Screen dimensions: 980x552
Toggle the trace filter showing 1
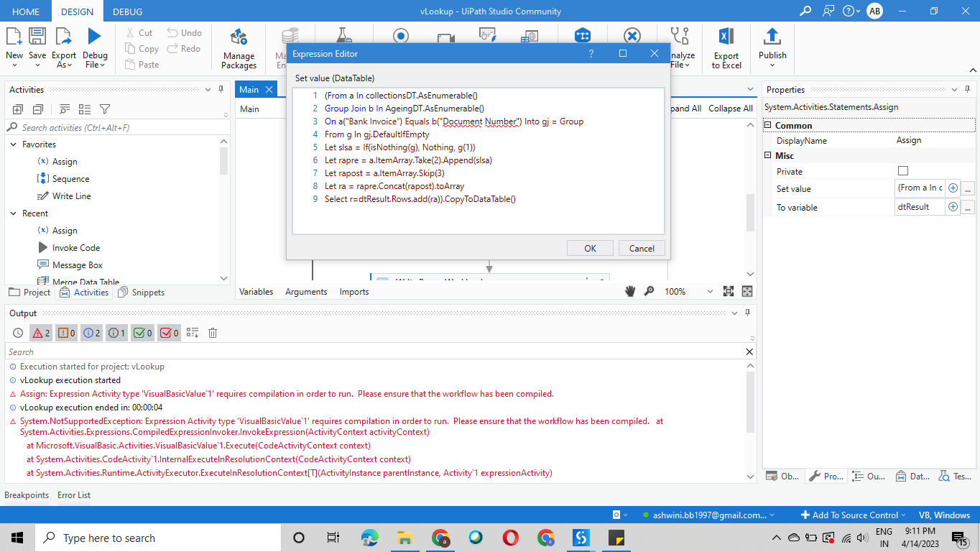(117, 333)
